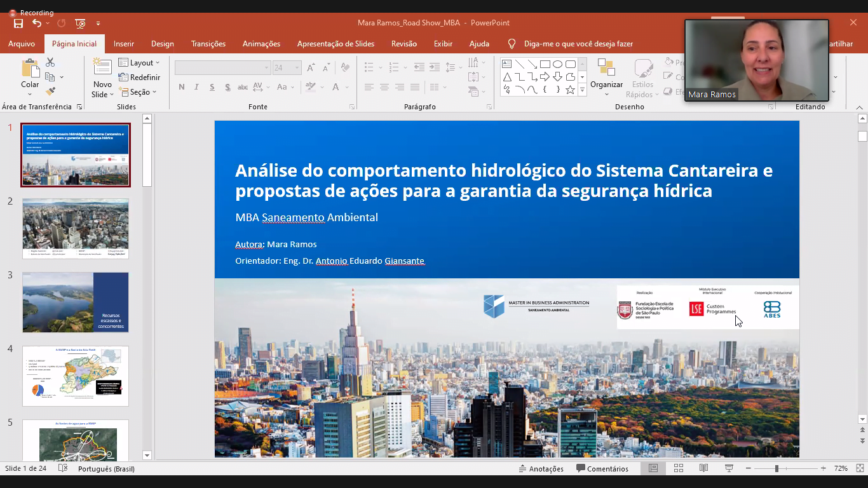Expand the Seção dropdown menu
The width and height of the screenshot is (868, 488).
(x=138, y=92)
